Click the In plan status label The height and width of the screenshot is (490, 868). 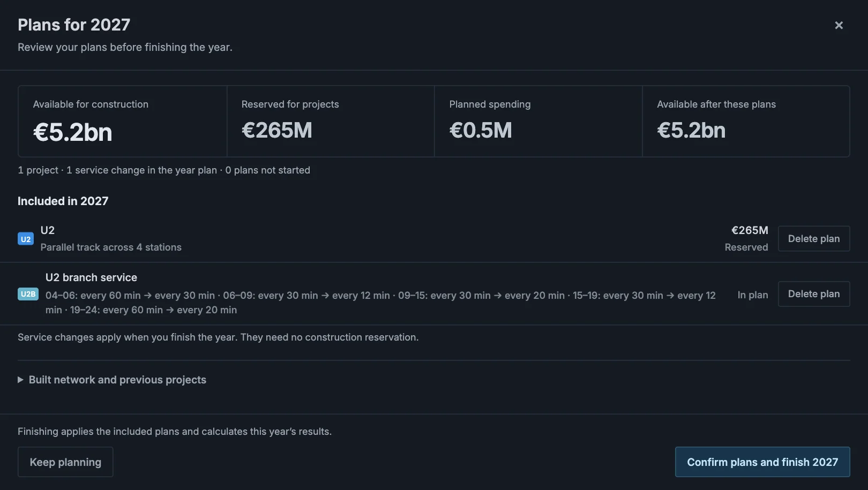tap(752, 295)
